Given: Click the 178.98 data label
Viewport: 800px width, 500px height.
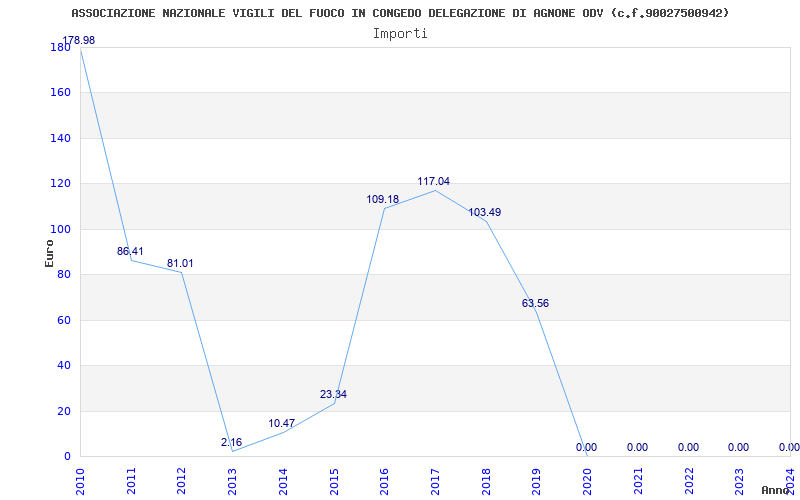Looking at the screenshot, I should [79, 40].
